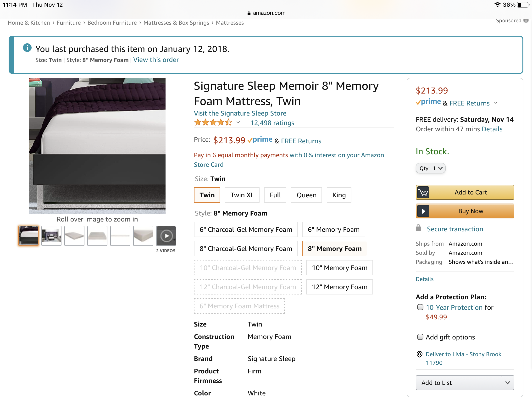Click the info icon in purchase banner
This screenshot has width=532, height=399.
click(27, 48)
